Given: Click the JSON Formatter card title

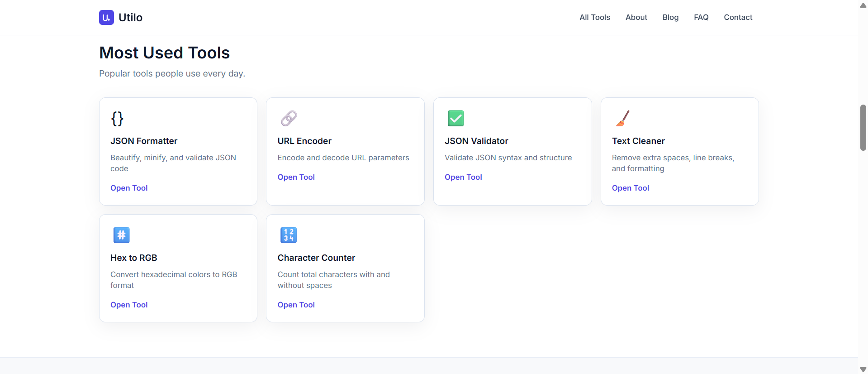Looking at the screenshot, I should coord(144,141).
